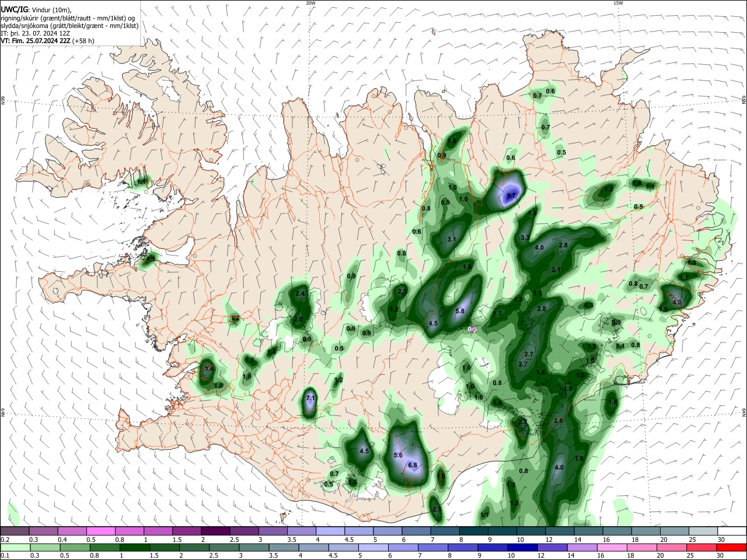Select the 6.8 rainfall value in the south
The width and height of the screenshot is (747, 560).
(413, 465)
